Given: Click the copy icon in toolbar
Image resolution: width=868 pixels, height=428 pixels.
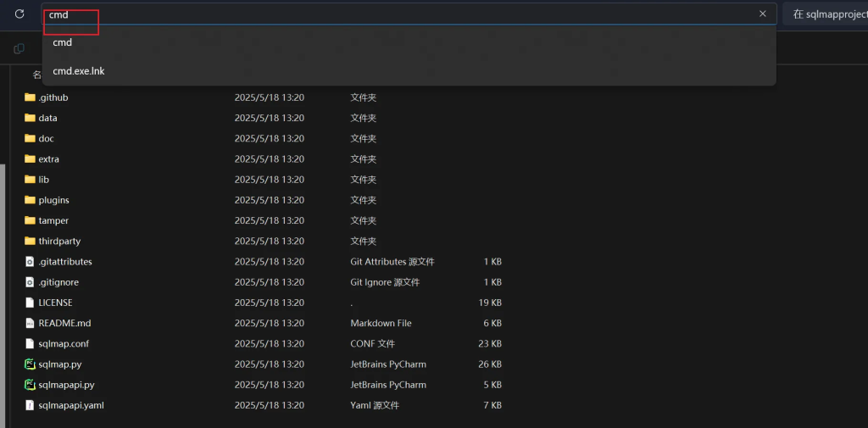Looking at the screenshot, I should pyautogui.click(x=19, y=48).
